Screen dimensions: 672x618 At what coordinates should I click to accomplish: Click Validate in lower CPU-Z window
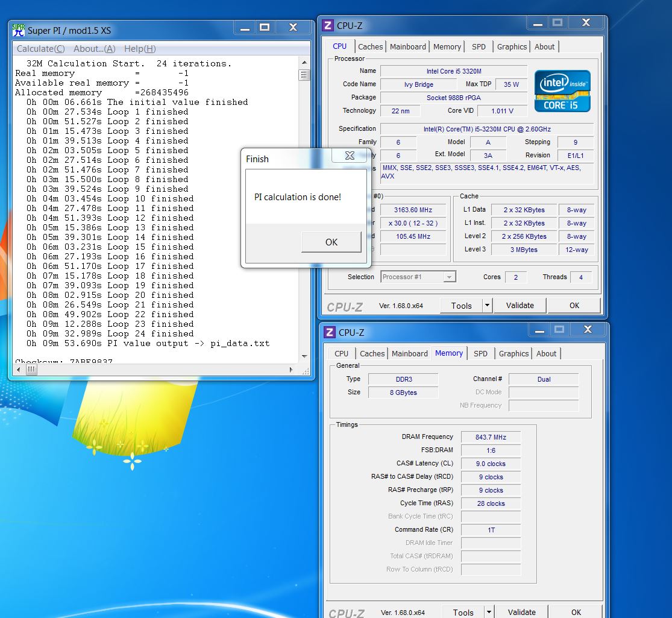(x=521, y=613)
